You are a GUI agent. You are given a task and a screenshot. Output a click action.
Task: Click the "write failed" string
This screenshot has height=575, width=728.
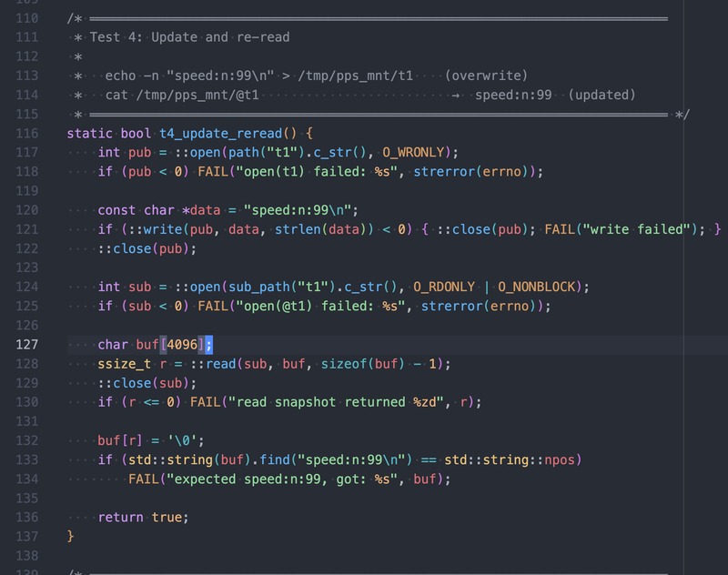(x=636, y=229)
